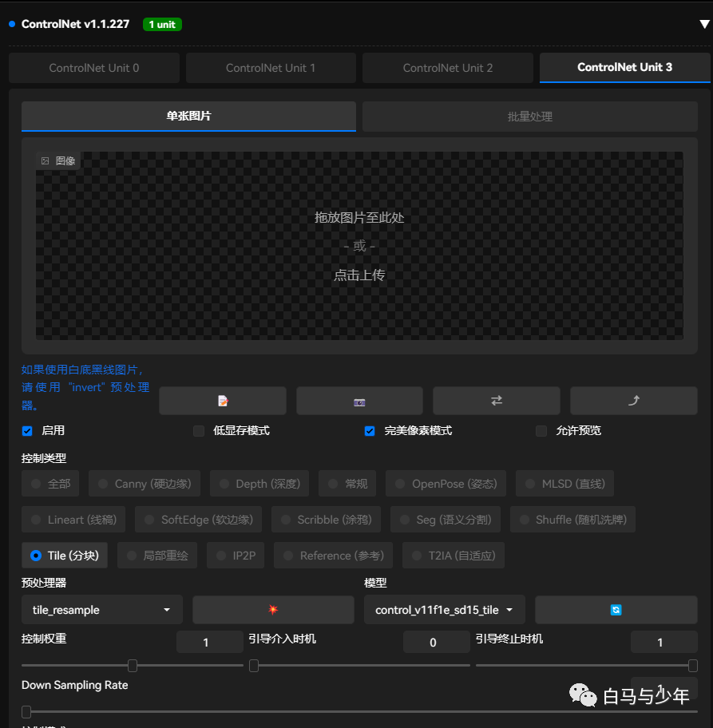Collapse the ControlNet panel via top-right triangle
713x728 pixels.
(x=700, y=23)
